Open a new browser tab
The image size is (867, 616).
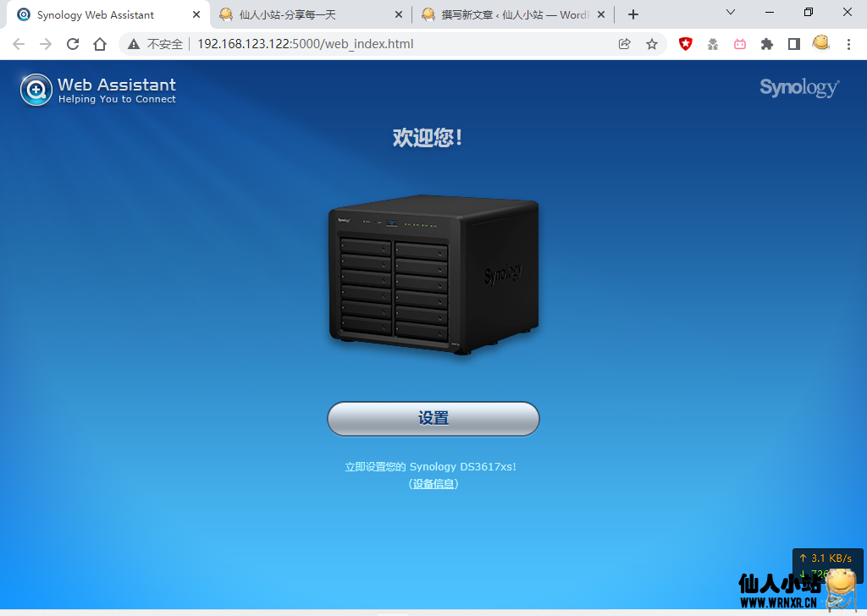633,15
